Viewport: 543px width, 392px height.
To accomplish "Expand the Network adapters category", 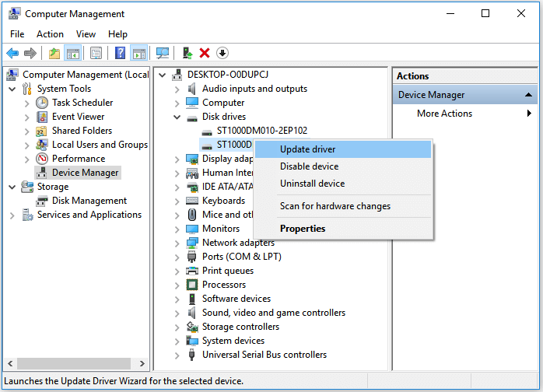I will click(177, 243).
